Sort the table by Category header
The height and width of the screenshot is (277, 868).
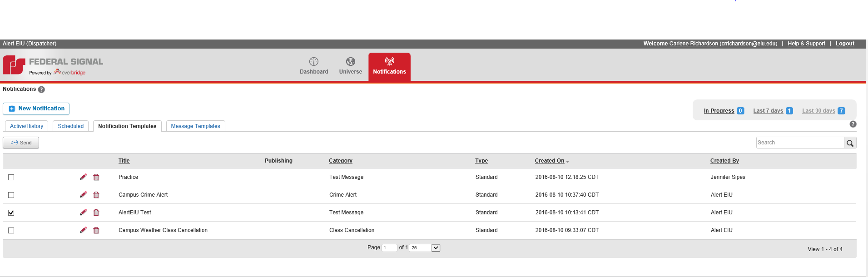pyautogui.click(x=340, y=161)
